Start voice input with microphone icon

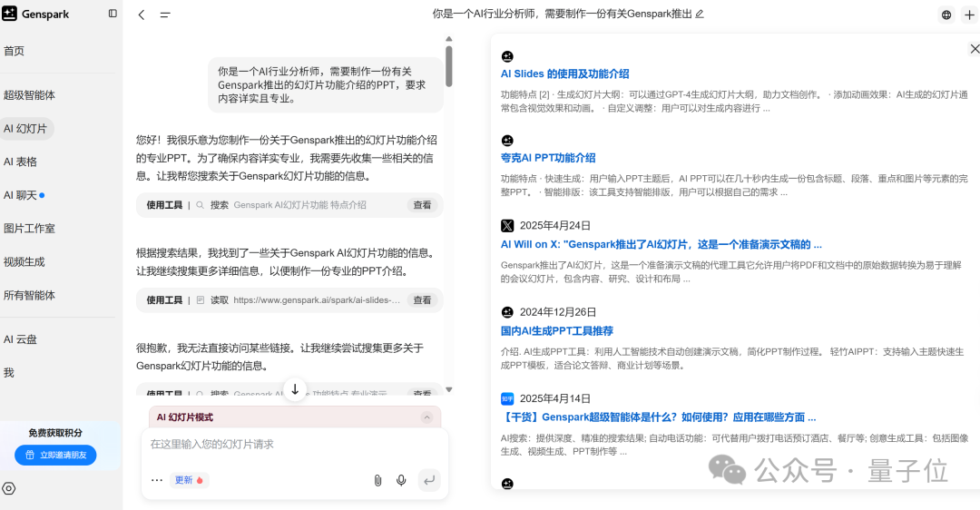click(x=401, y=480)
